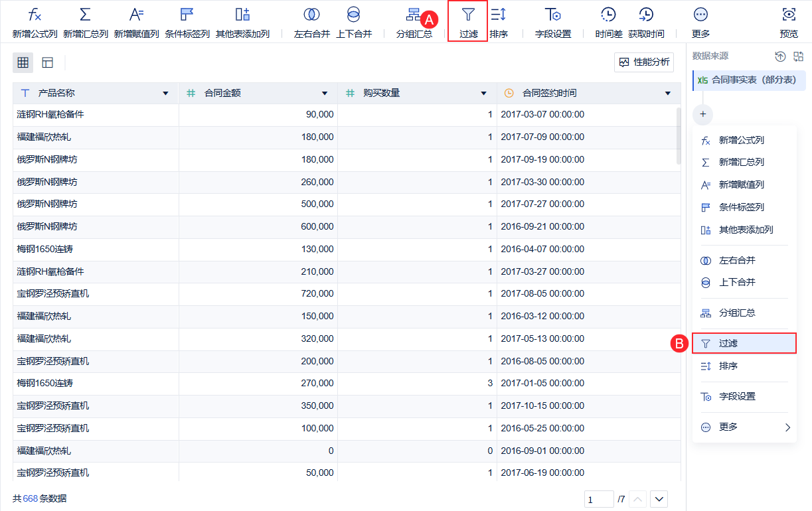Choose 排序 in the dropdown menu

(x=744, y=366)
